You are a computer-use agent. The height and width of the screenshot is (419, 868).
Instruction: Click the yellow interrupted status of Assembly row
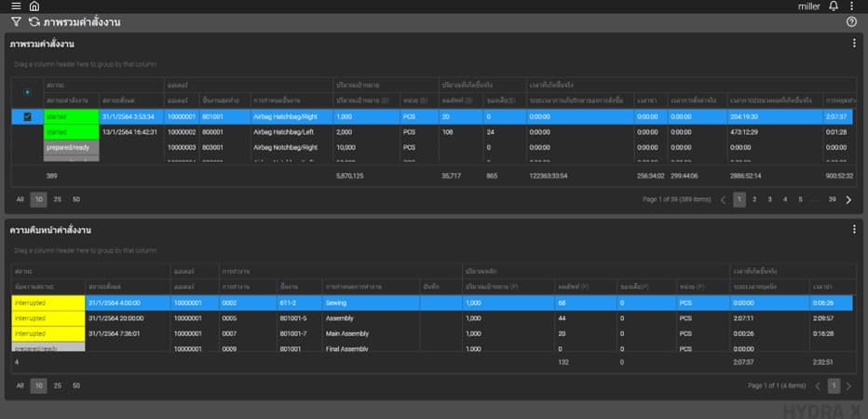point(48,318)
